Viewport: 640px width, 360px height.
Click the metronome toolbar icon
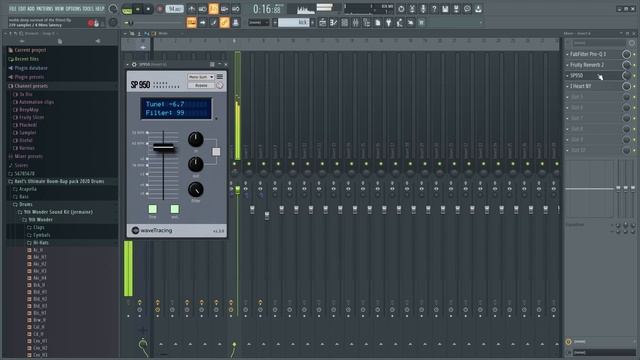[191, 9]
